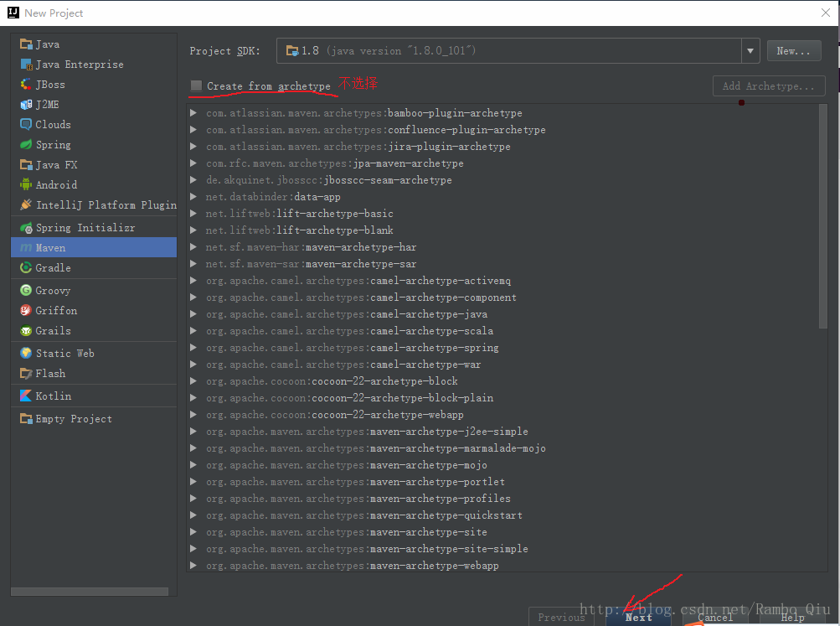Click the Add Archetype... button

point(768,85)
